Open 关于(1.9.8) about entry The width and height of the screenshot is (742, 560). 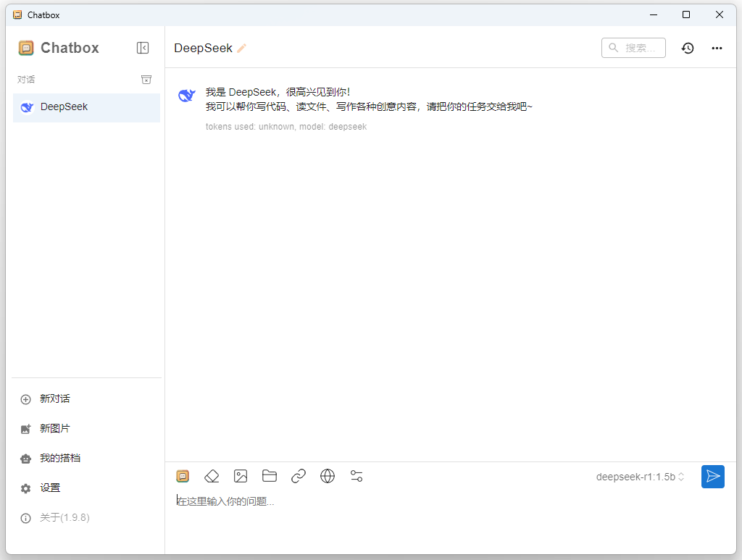coord(87,518)
